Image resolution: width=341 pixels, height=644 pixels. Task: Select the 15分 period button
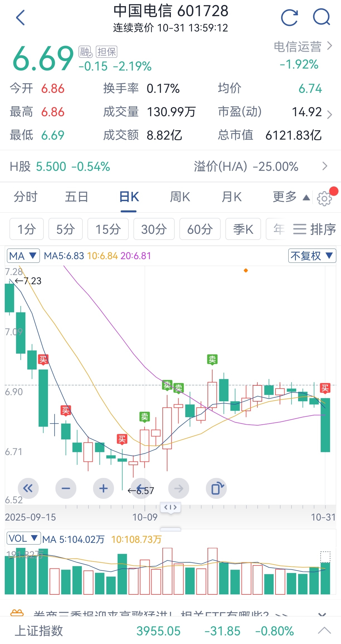tap(108, 229)
